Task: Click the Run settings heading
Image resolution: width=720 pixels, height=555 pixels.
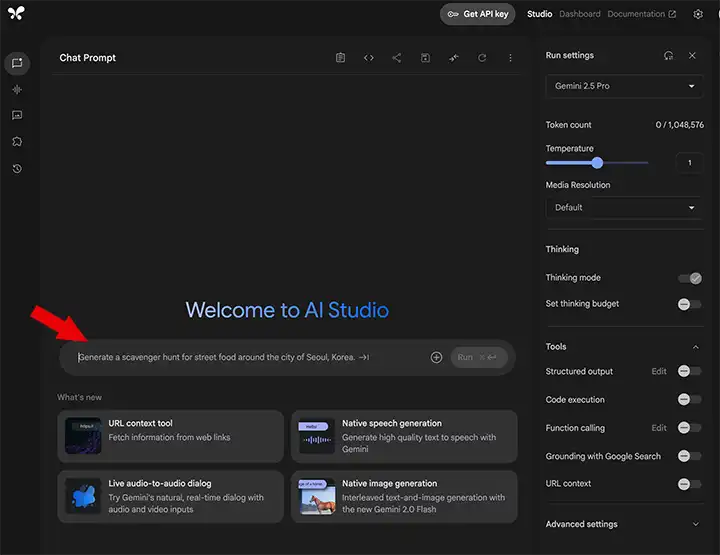Action: coord(569,56)
